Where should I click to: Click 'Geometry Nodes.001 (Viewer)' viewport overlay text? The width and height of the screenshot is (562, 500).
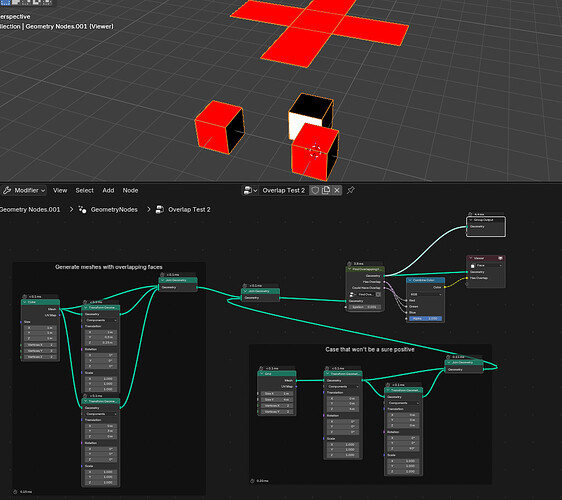70,26
